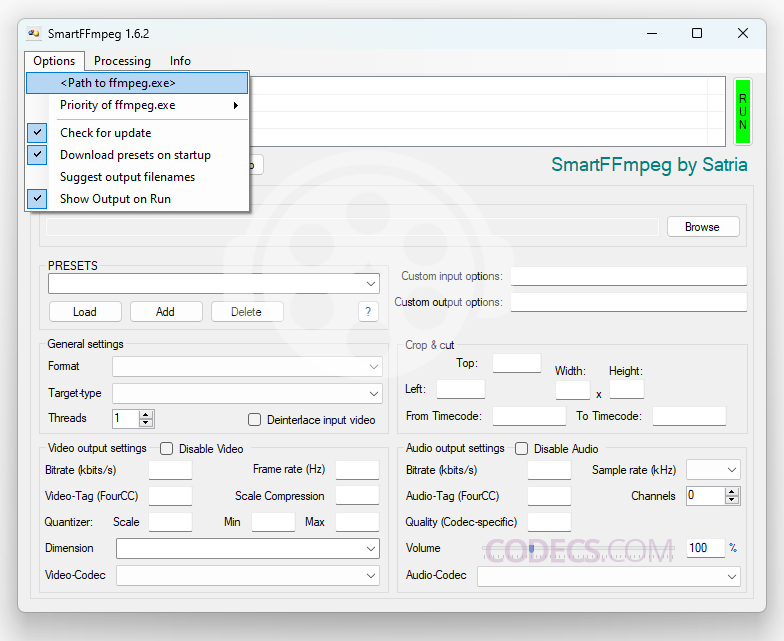Viewport: 784px width, 641px height.
Task: Minimize the SmartFFmpeg window
Action: [652, 34]
